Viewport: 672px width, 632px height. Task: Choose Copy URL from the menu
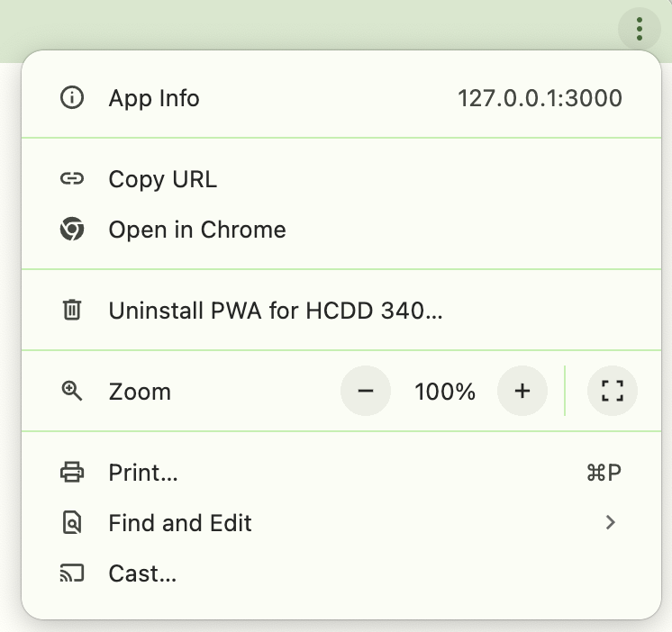(162, 179)
